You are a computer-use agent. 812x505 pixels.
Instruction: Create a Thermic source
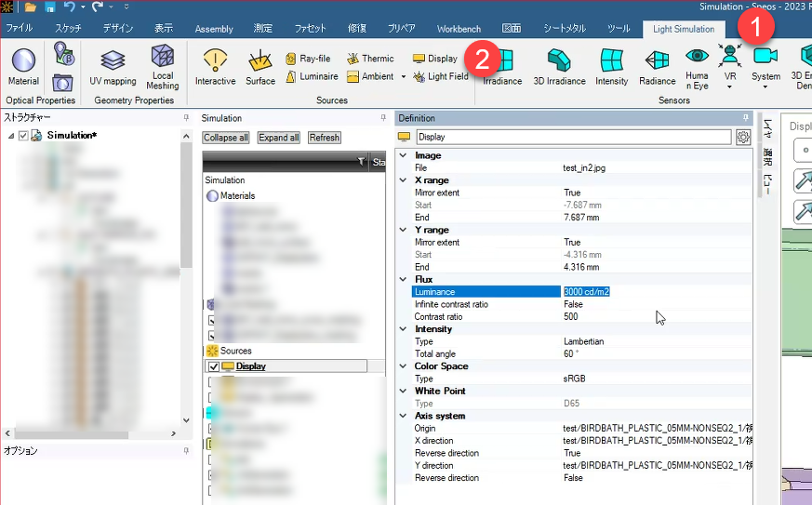pos(370,59)
